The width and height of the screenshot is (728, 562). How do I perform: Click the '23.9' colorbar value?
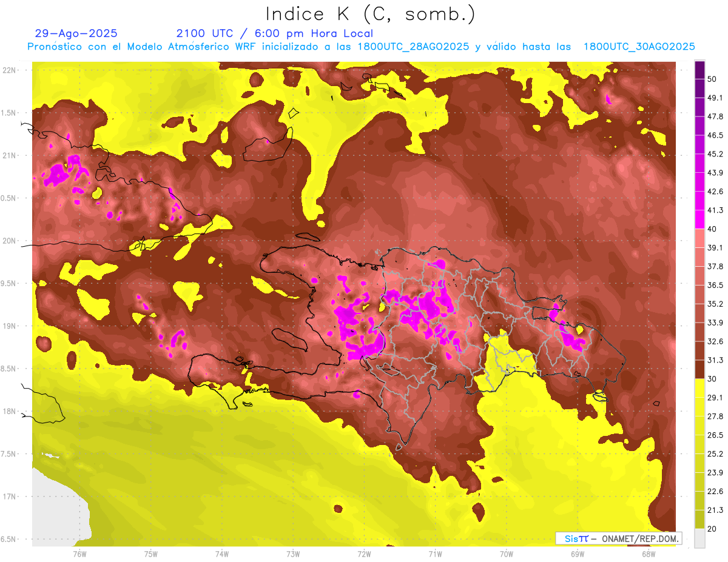tap(715, 473)
